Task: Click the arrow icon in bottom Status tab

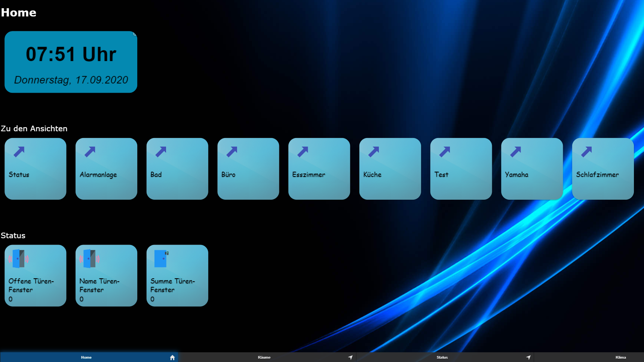Action: [x=528, y=358]
